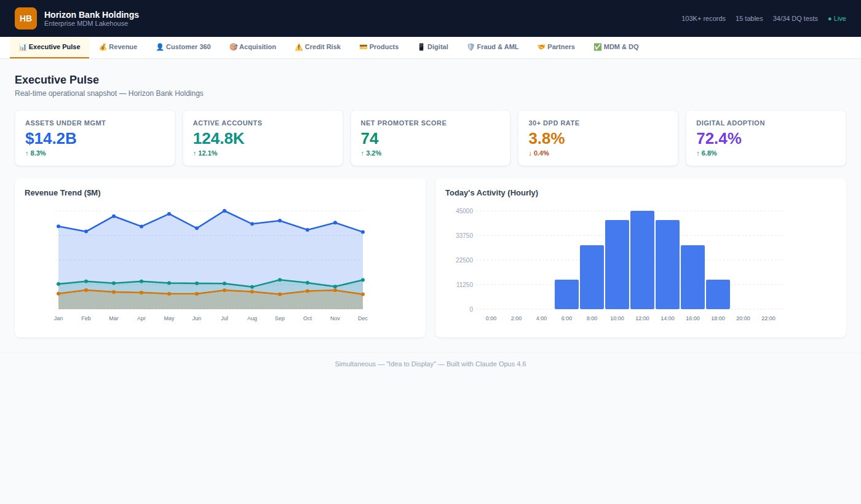Viewport: 861px width, 504px height.
Task: Click the target icon on Acquisition tab
Action: (233, 47)
